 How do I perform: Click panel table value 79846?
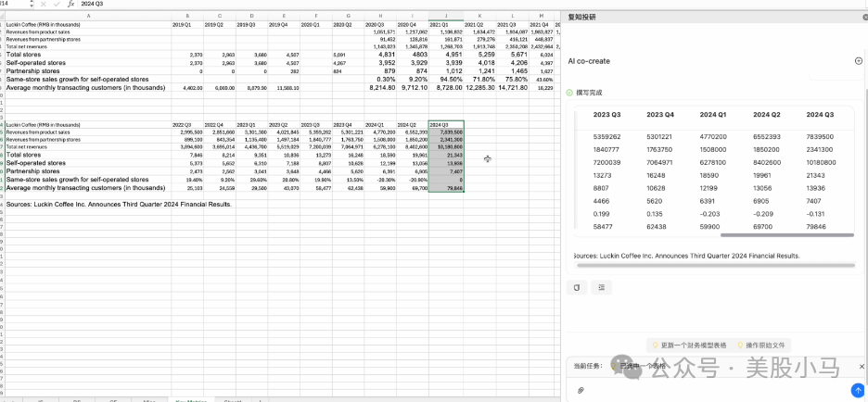click(816, 227)
